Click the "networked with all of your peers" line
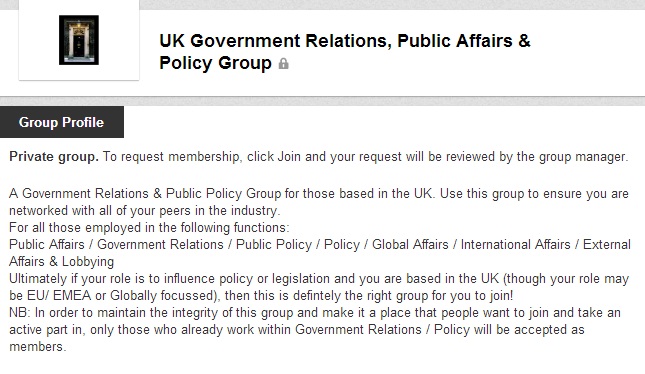Viewport: 645px width, 374px height. [x=144, y=211]
